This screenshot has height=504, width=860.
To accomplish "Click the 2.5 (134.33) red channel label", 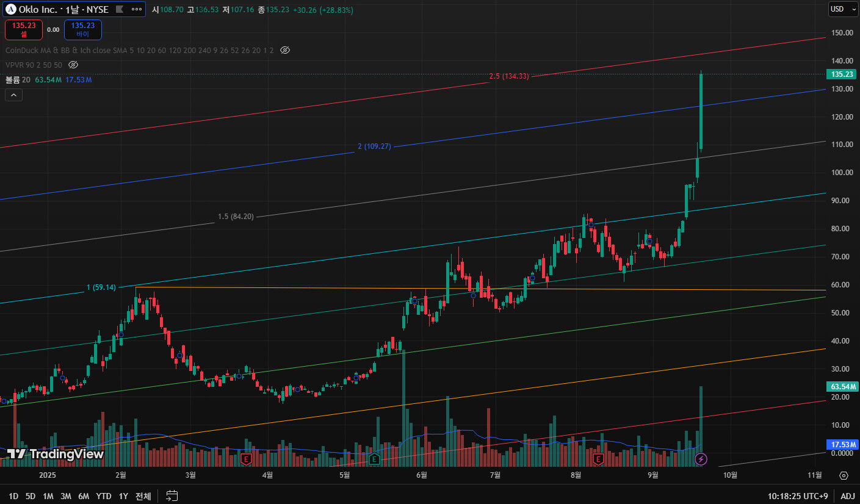I will (x=509, y=76).
